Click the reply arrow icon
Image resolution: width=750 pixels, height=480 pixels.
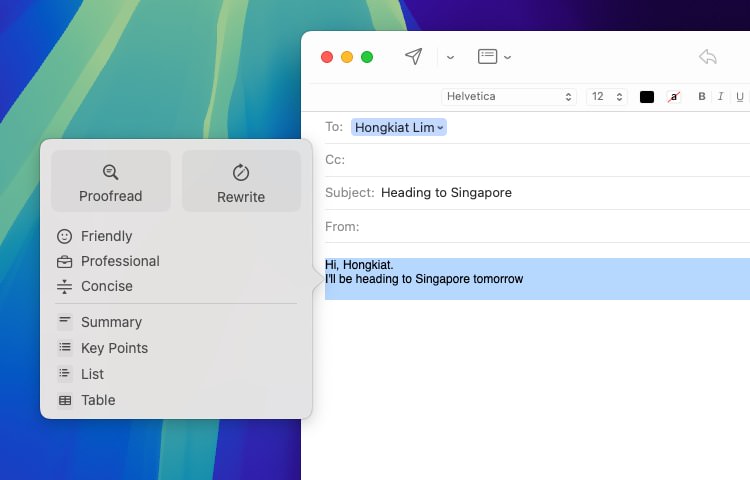(707, 57)
